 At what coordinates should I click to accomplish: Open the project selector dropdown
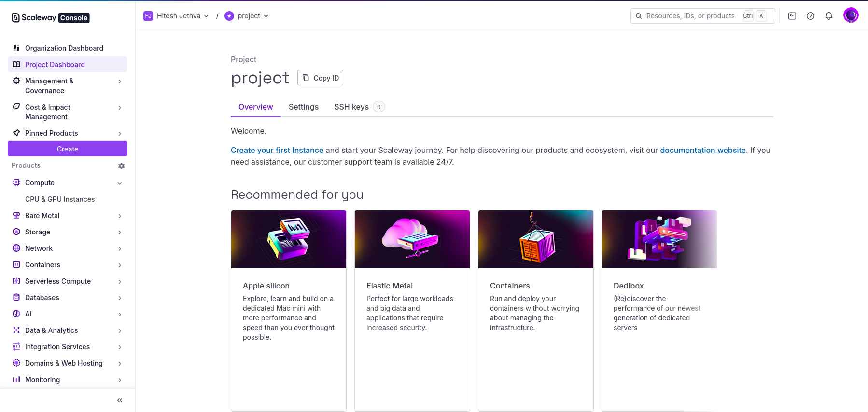247,16
